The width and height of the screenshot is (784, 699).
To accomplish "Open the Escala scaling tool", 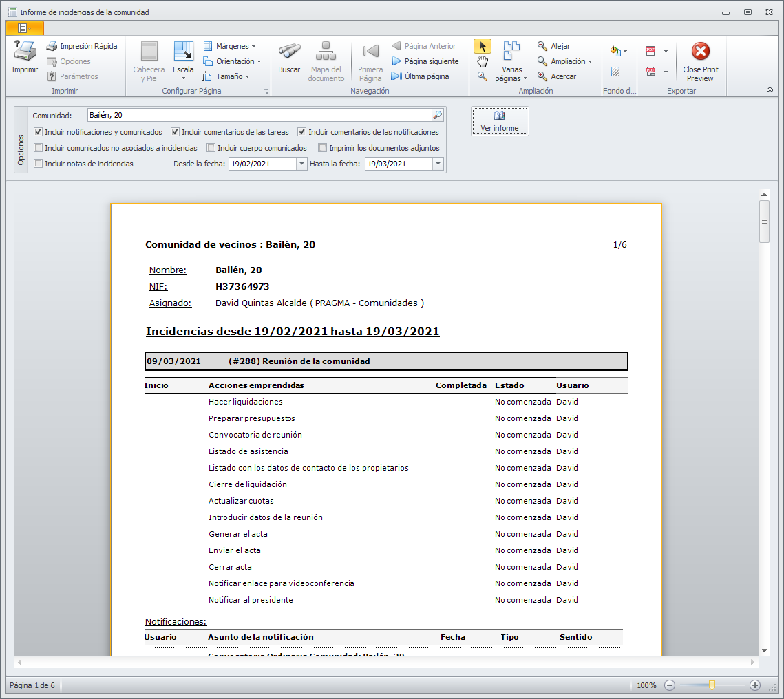I will point(183,61).
